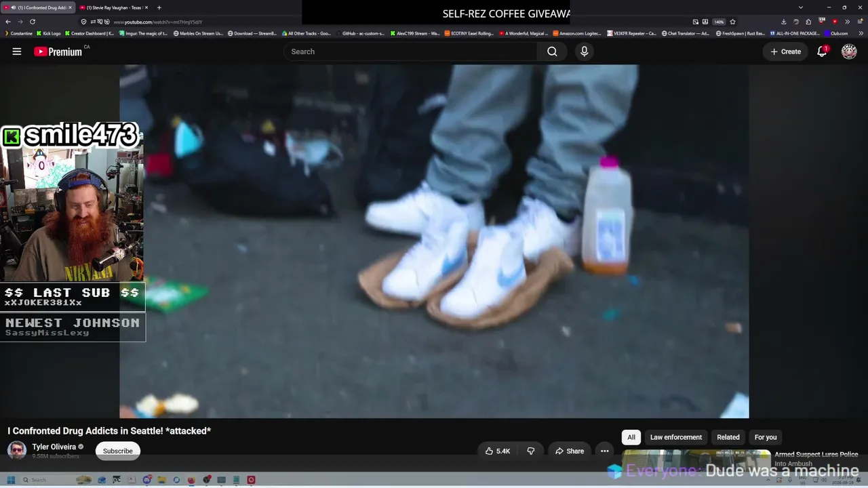Mute the playing YouTube tab audio
The image size is (868, 488).
[x=13, y=7]
